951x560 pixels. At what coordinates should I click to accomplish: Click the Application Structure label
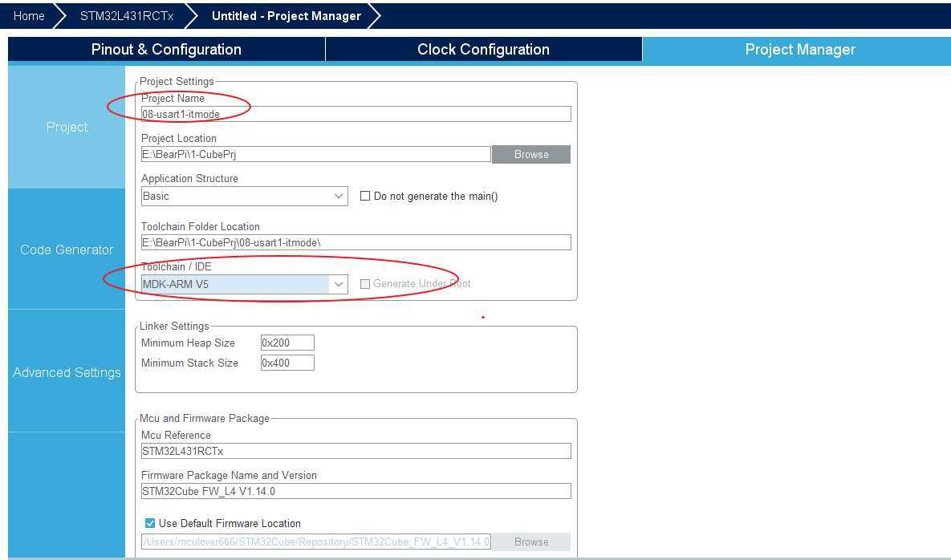point(189,178)
